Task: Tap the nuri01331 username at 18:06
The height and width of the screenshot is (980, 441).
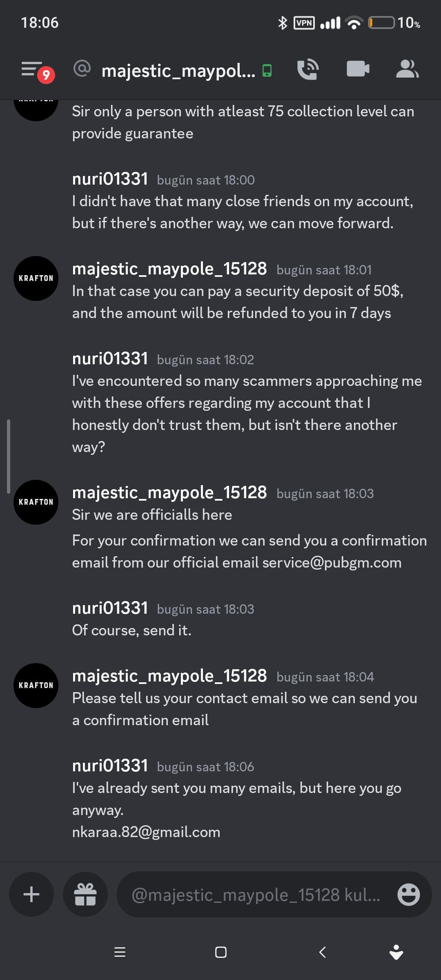Action: (x=110, y=766)
